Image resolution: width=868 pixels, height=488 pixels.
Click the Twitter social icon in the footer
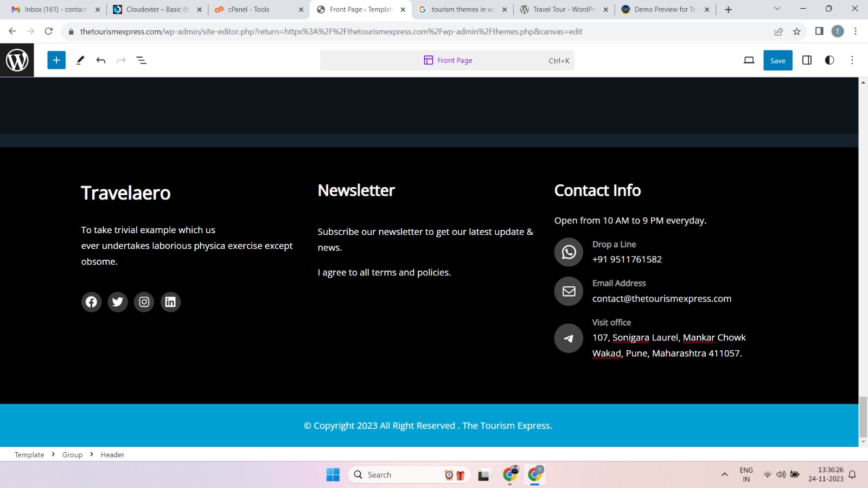coord(118,302)
